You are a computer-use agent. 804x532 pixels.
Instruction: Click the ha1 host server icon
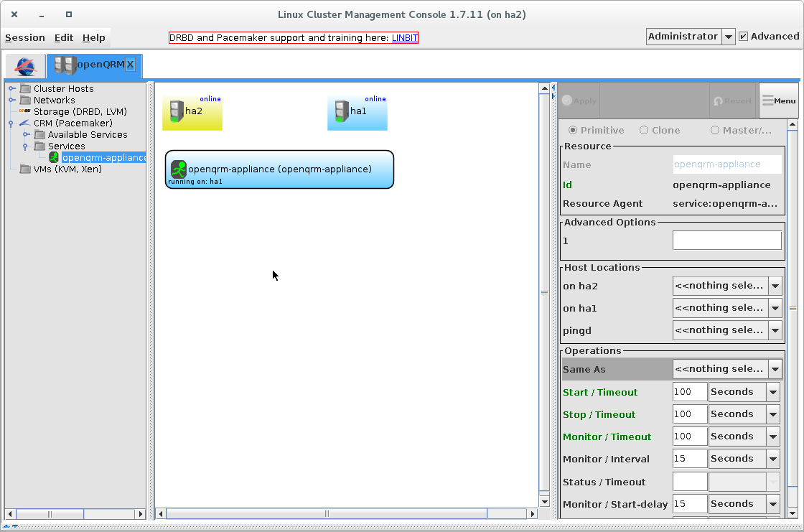point(342,111)
